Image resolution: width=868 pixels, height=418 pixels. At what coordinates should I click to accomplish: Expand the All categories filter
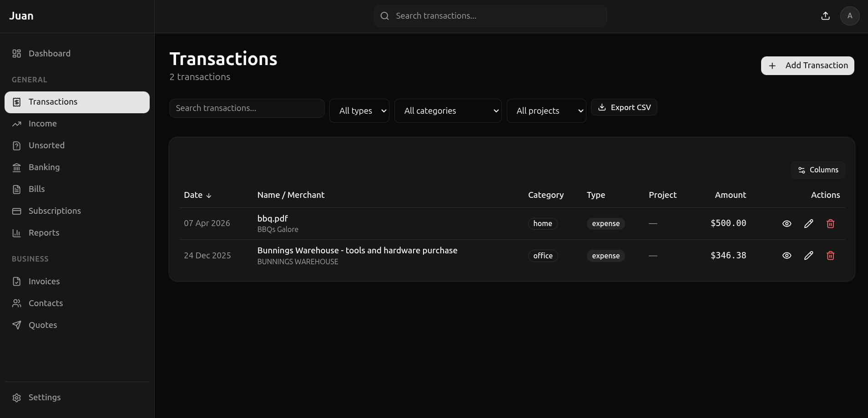(448, 111)
